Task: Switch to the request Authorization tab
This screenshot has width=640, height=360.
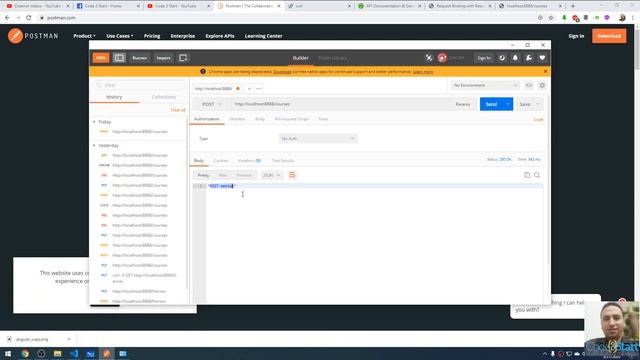Action: click(207, 119)
